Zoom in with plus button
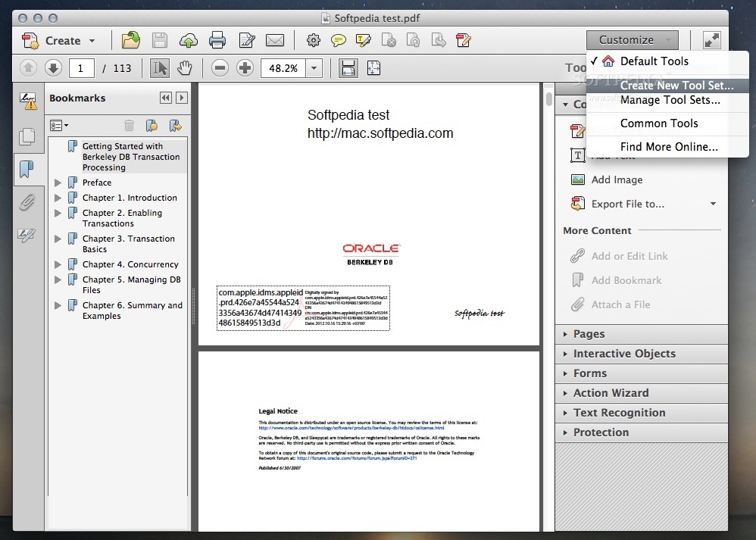756x540 pixels. [x=245, y=68]
